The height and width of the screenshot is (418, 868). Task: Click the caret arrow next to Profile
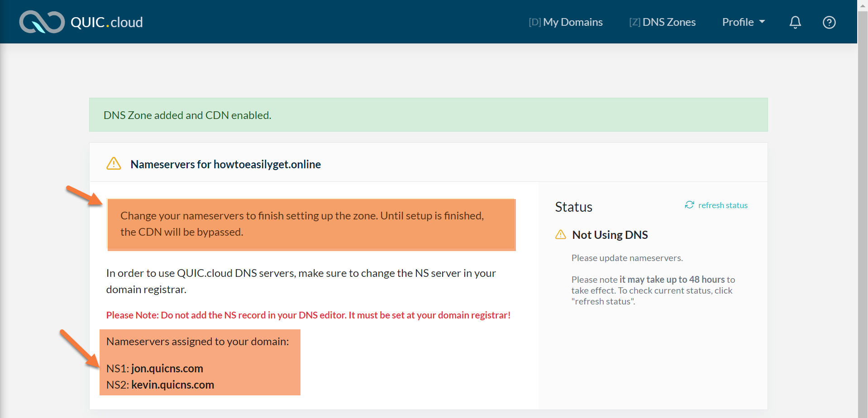tap(762, 22)
